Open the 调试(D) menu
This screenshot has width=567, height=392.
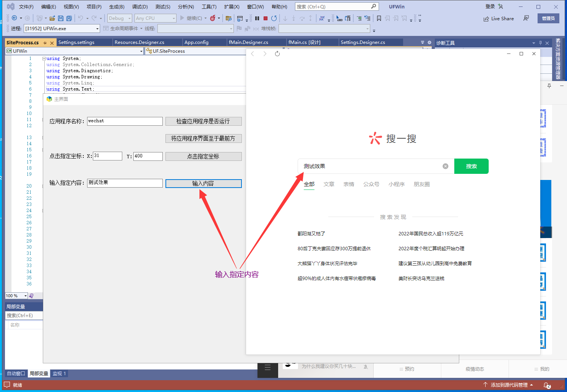coord(140,6)
